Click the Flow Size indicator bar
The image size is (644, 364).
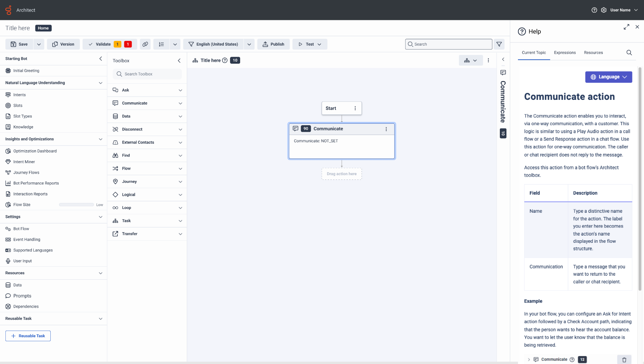76,205
